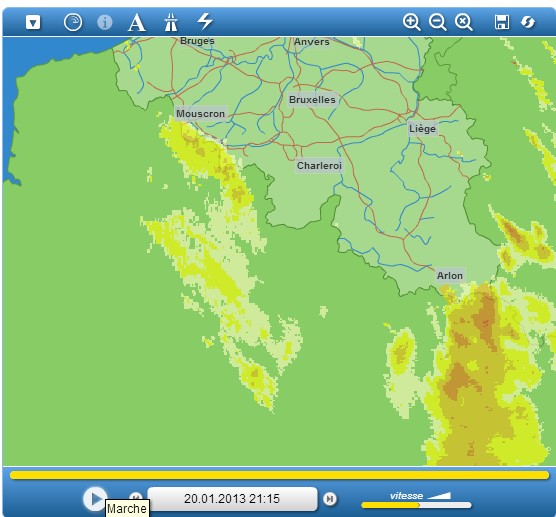The image size is (556, 517).
Task: Click the 20.01.2013 21:15 timestamp field
Action: point(232,499)
